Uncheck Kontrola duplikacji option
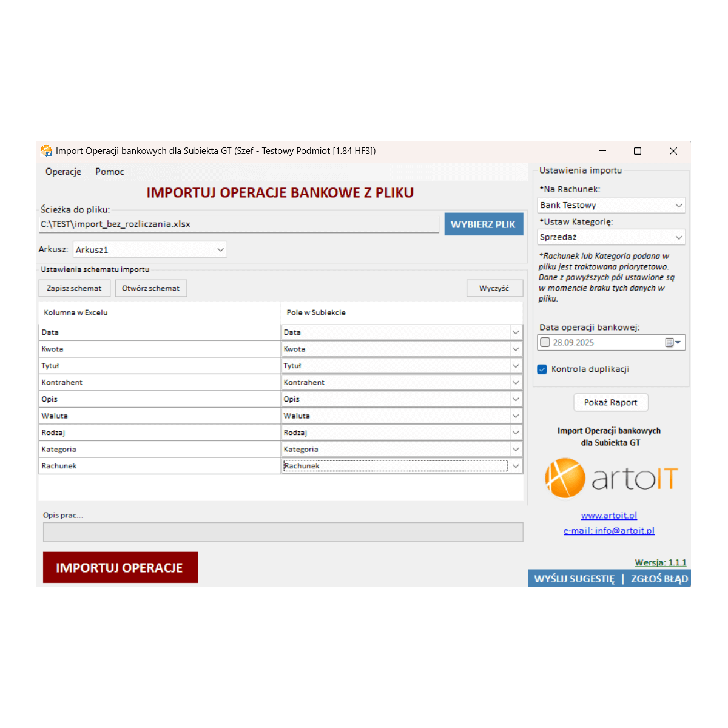The image size is (728, 728). 542,369
